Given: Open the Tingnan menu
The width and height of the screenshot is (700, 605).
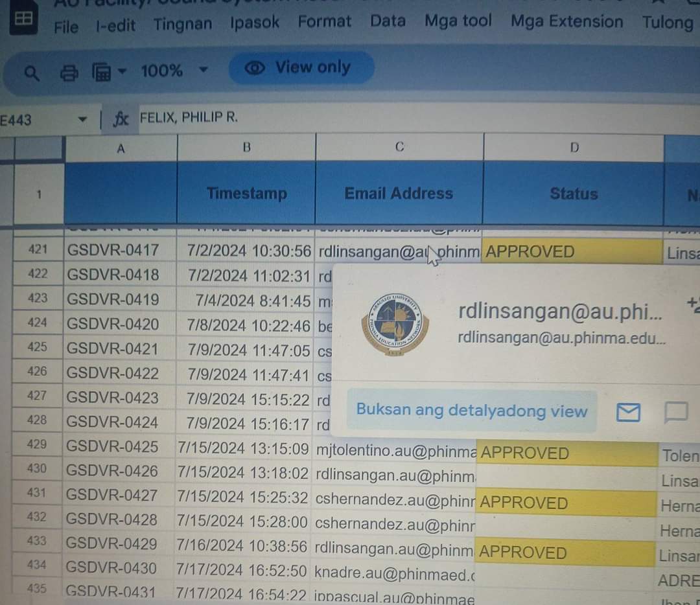Looking at the screenshot, I should pyautogui.click(x=183, y=24).
